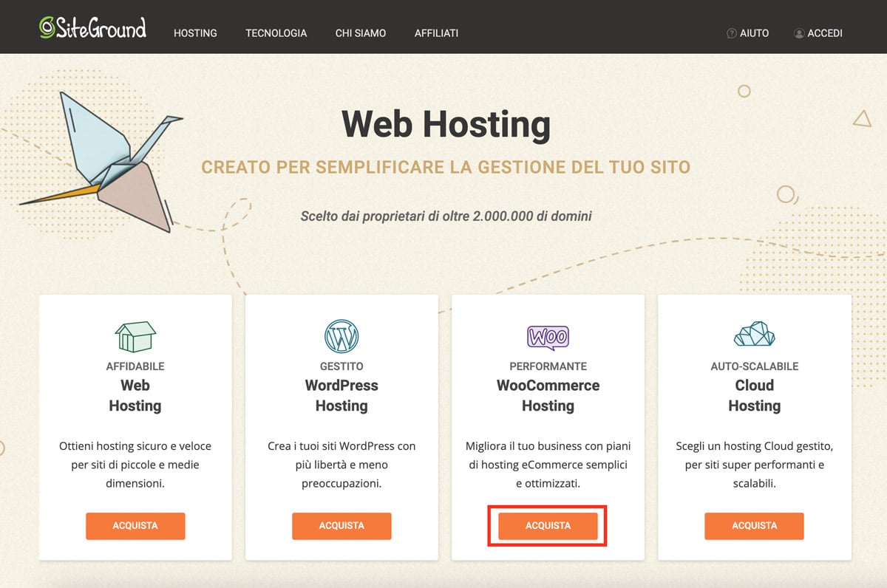Click the help question mark icon
The image size is (887, 588).
[x=732, y=33]
